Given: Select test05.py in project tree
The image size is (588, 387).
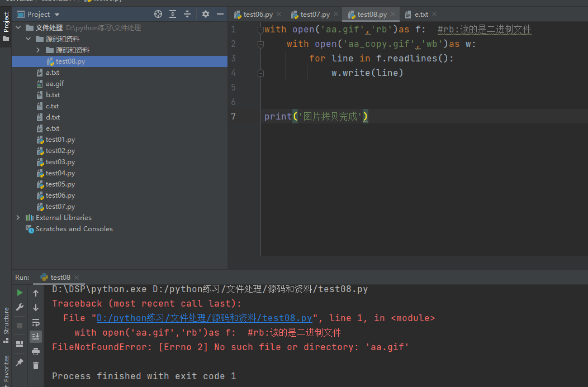Looking at the screenshot, I should [x=60, y=184].
